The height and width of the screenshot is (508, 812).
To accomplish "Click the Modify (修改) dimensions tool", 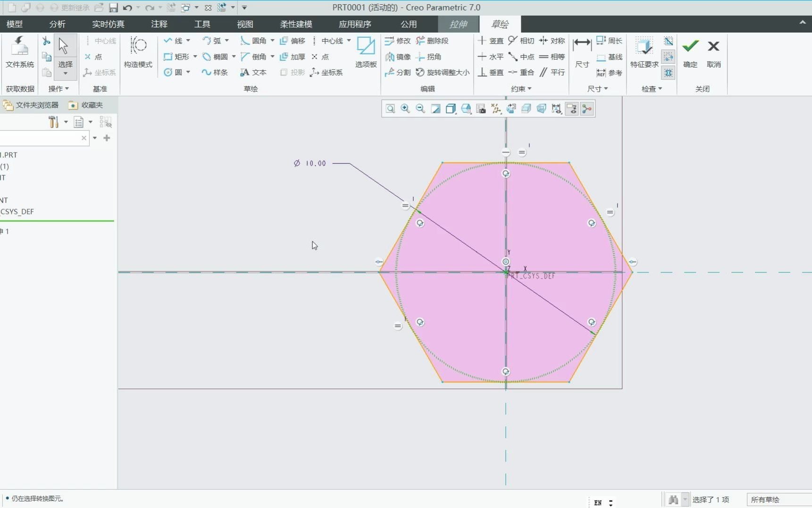I will point(398,41).
